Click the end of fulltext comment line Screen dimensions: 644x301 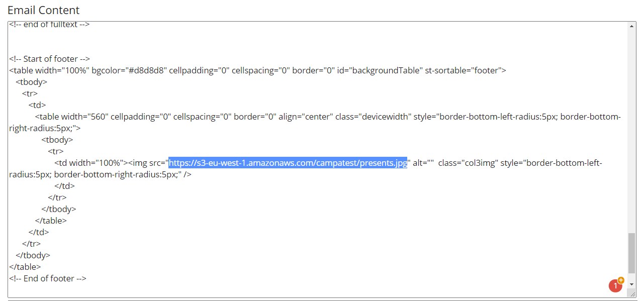click(x=49, y=24)
